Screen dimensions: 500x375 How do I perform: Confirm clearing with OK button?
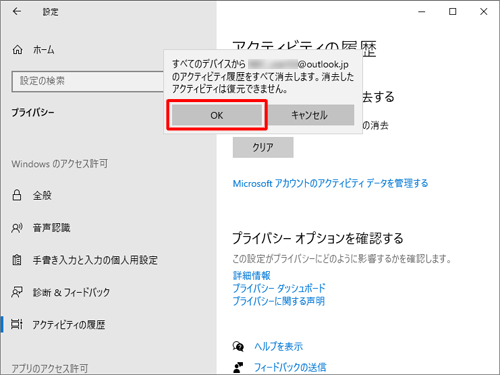click(217, 115)
